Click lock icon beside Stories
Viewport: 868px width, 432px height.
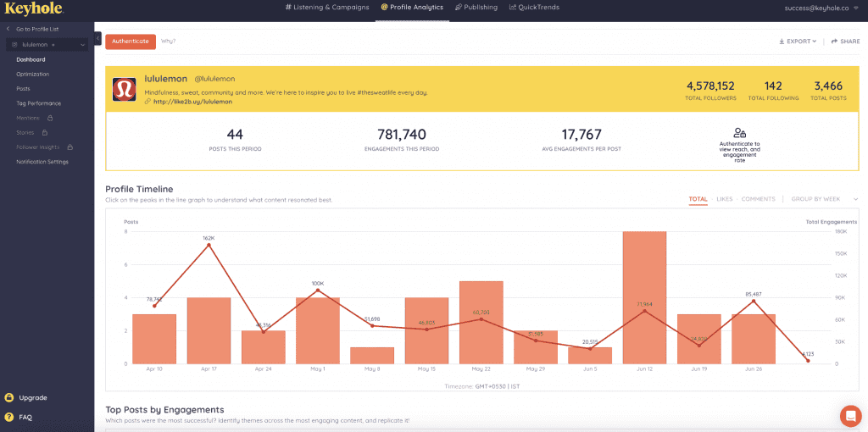45,132
